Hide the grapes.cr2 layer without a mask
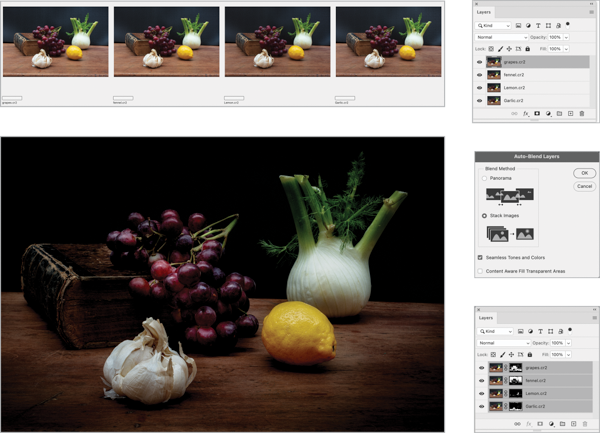This screenshot has height=433, width=600. pyautogui.click(x=479, y=62)
